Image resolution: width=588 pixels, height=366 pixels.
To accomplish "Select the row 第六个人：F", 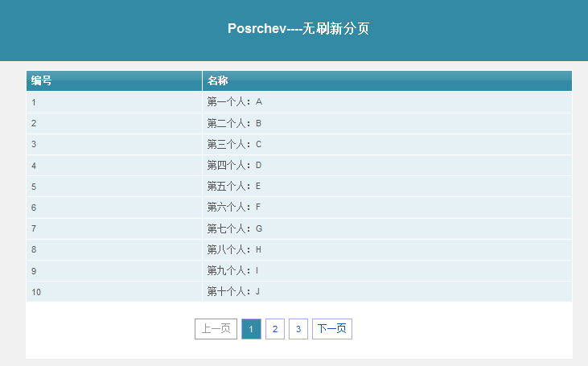I will pyautogui.click(x=299, y=208).
